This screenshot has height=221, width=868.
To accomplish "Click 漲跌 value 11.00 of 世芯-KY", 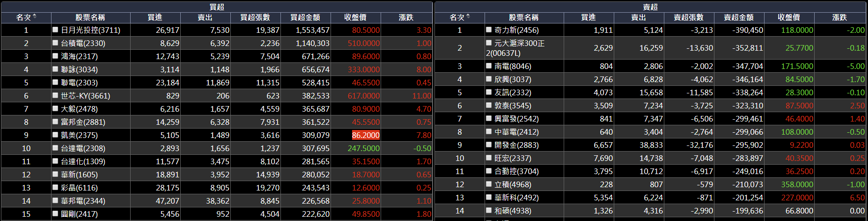I will 422,96.
